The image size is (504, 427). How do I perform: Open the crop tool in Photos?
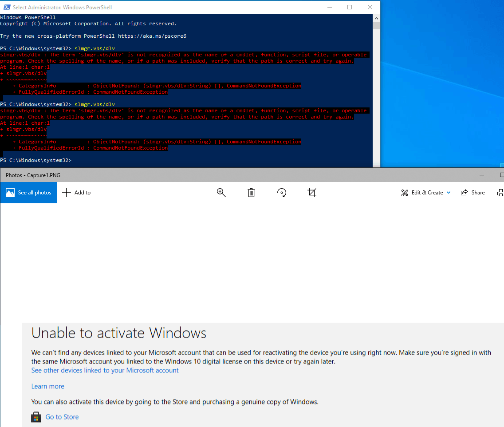click(x=312, y=193)
